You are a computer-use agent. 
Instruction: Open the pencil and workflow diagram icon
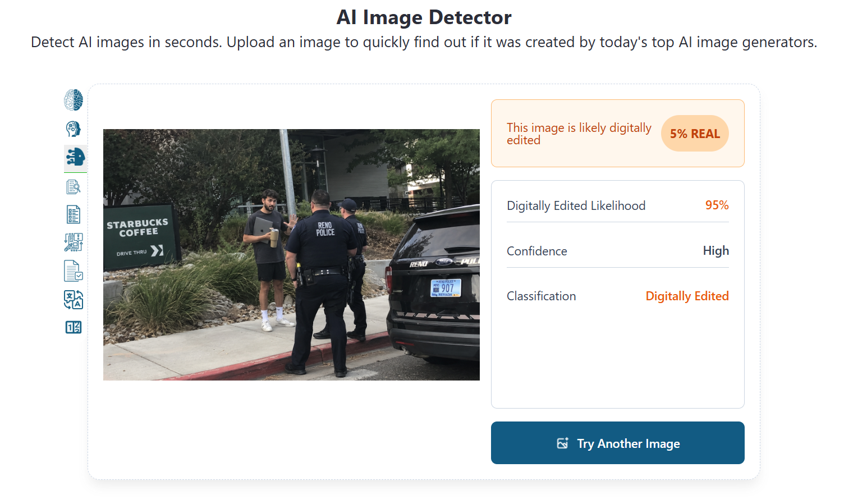coord(74,242)
